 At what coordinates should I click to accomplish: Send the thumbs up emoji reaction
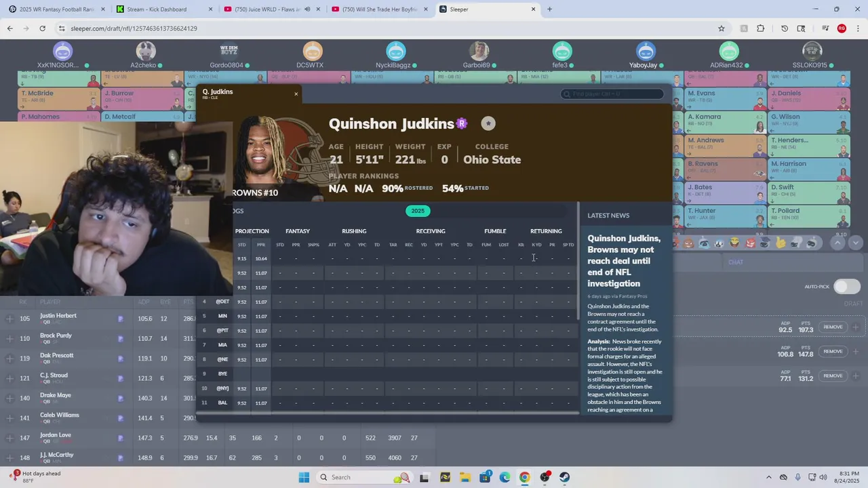tap(781, 243)
